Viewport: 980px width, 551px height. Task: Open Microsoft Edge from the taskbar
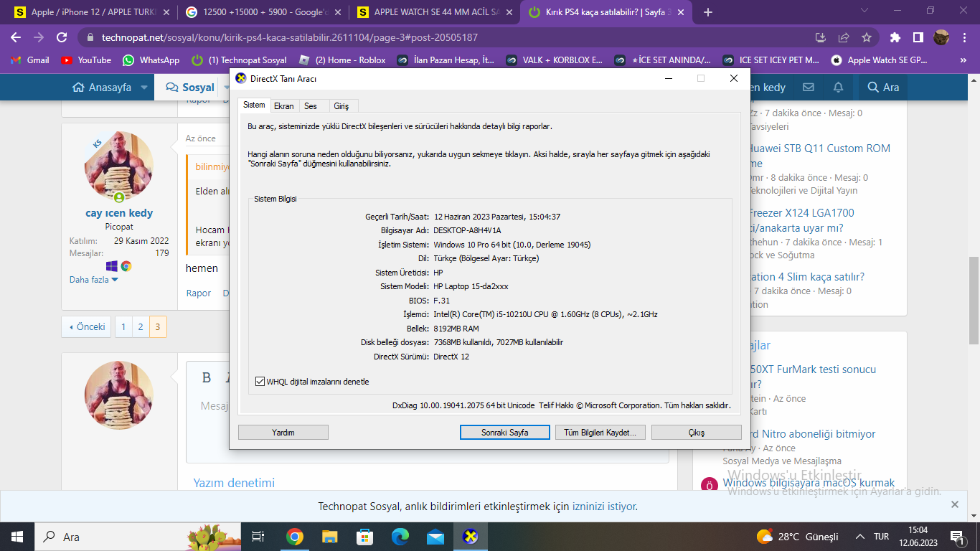tap(400, 537)
